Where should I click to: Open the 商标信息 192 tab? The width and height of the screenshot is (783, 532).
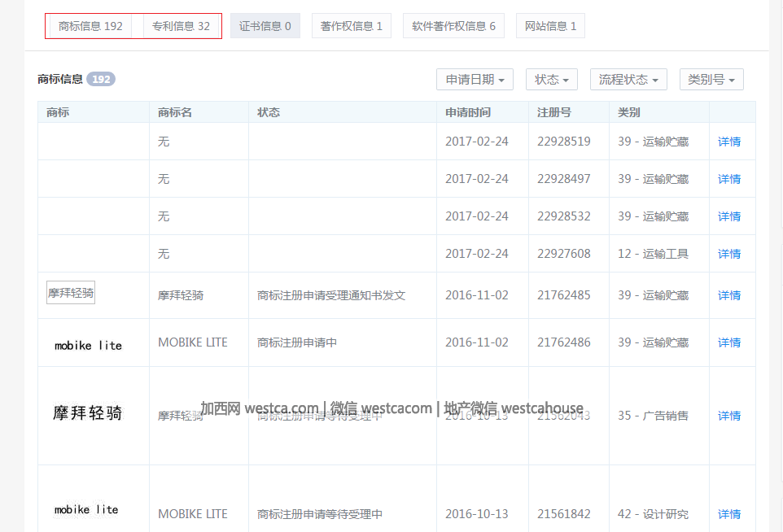[90, 26]
